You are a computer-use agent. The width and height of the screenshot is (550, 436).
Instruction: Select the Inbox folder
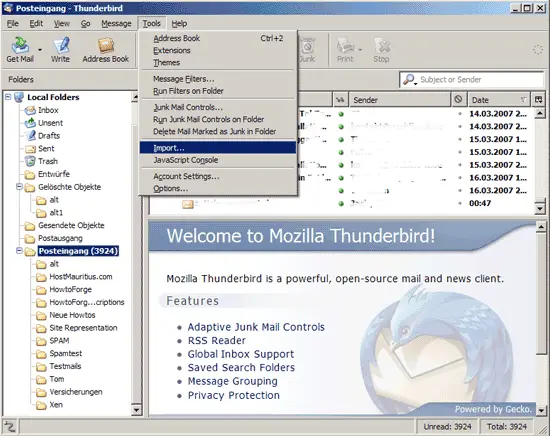pos(48,110)
